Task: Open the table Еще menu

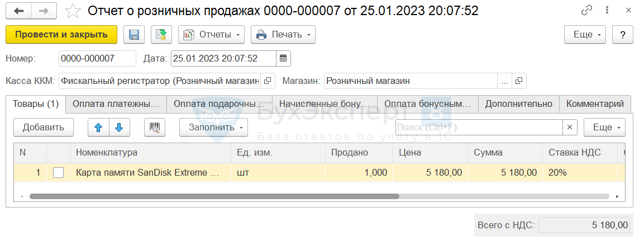Action: 604,127
